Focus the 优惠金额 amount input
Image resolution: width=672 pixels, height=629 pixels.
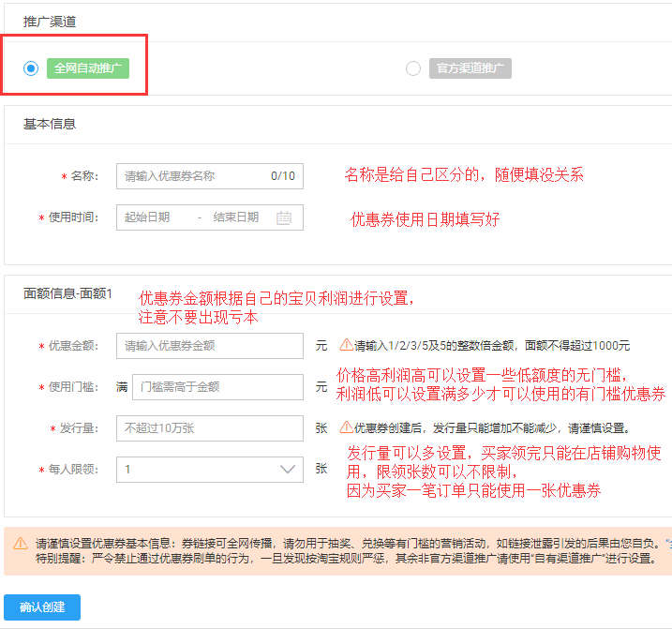(x=209, y=346)
